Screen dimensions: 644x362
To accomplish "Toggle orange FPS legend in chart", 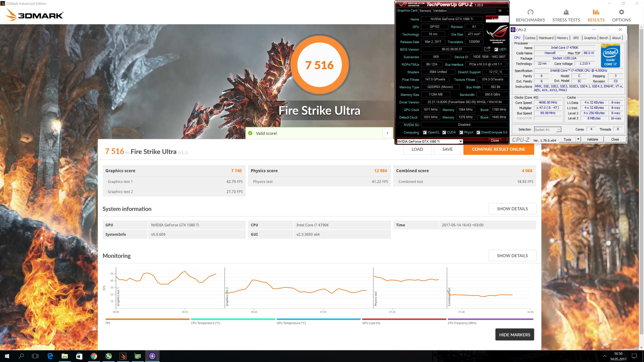I will pos(147,321).
